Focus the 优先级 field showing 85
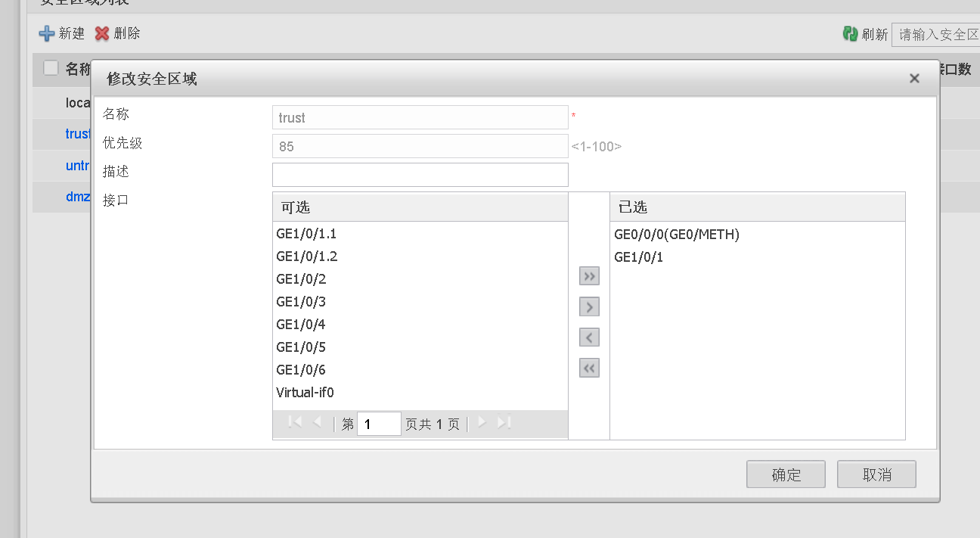Image resolution: width=980 pixels, height=538 pixels. click(420, 146)
